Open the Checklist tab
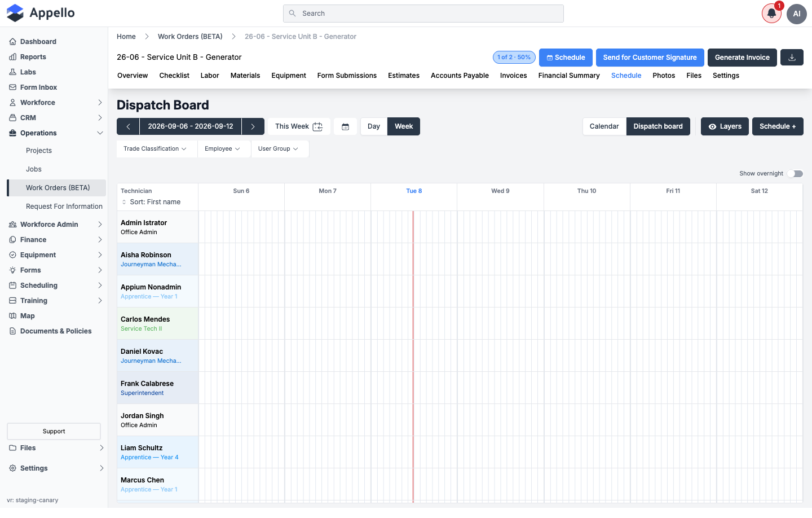 pos(174,76)
